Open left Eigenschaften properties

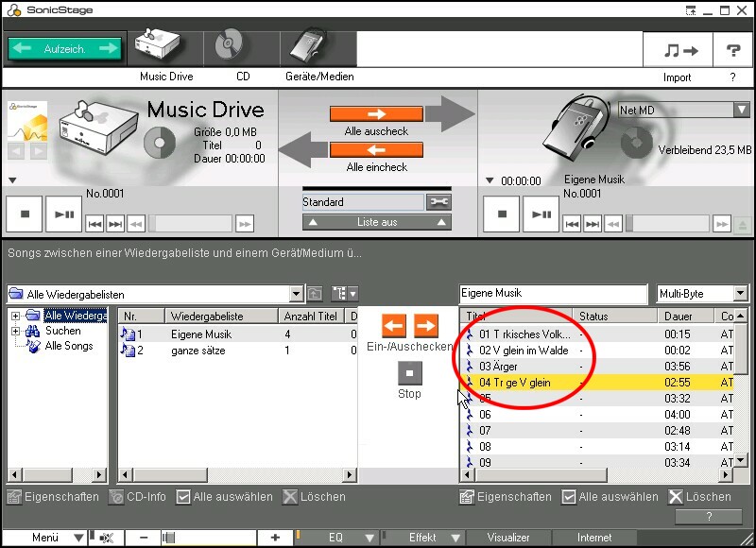coord(53,497)
